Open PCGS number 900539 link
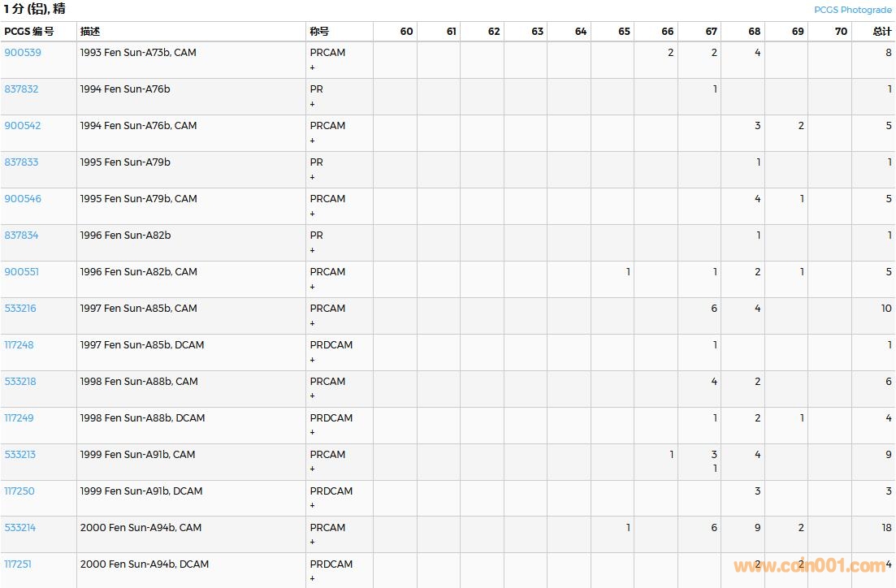896x588 pixels. (23, 53)
